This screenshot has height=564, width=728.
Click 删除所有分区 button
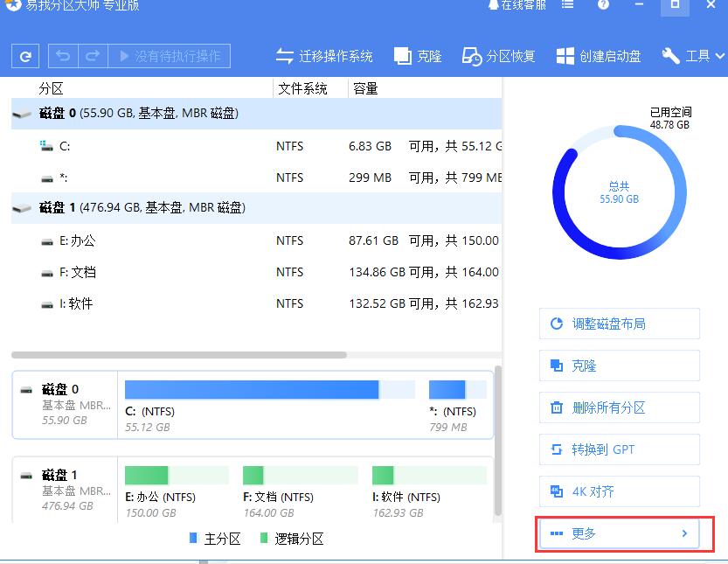tap(620, 407)
